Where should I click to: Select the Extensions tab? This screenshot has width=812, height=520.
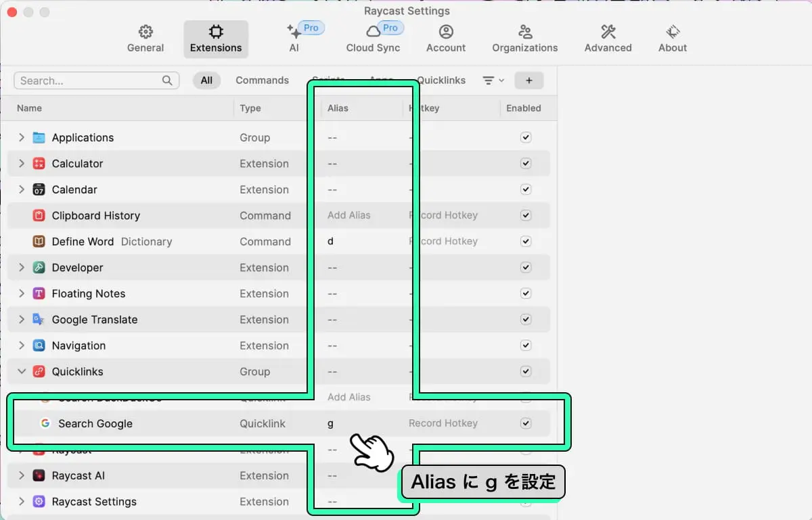(216, 39)
